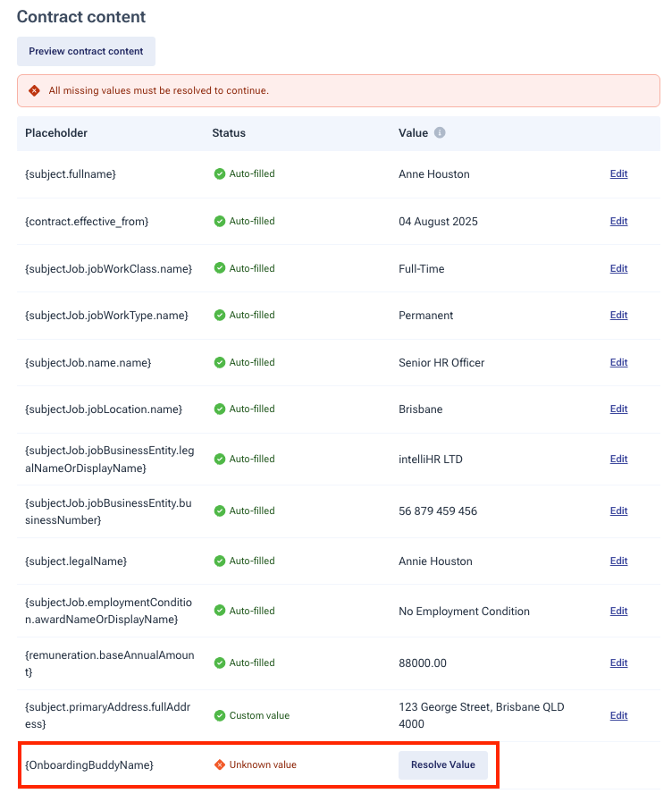
Task: Click the No Employment Condition value cell
Action: [464, 612]
